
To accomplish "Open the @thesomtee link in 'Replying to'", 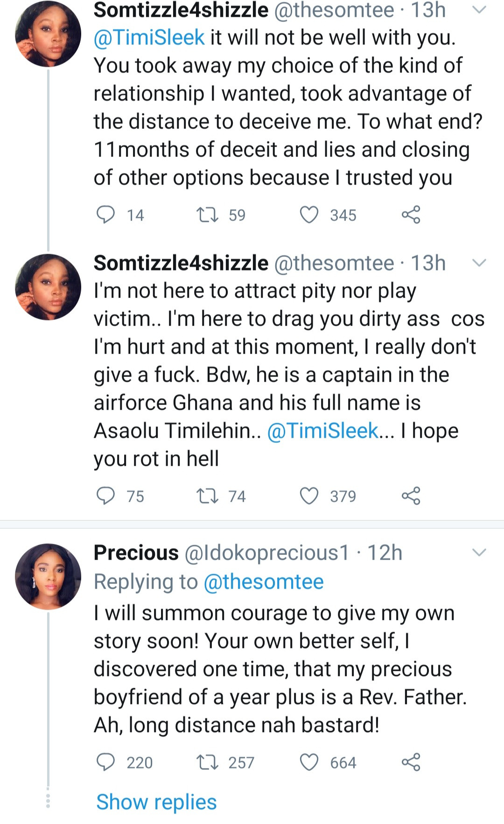I will tap(264, 582).
